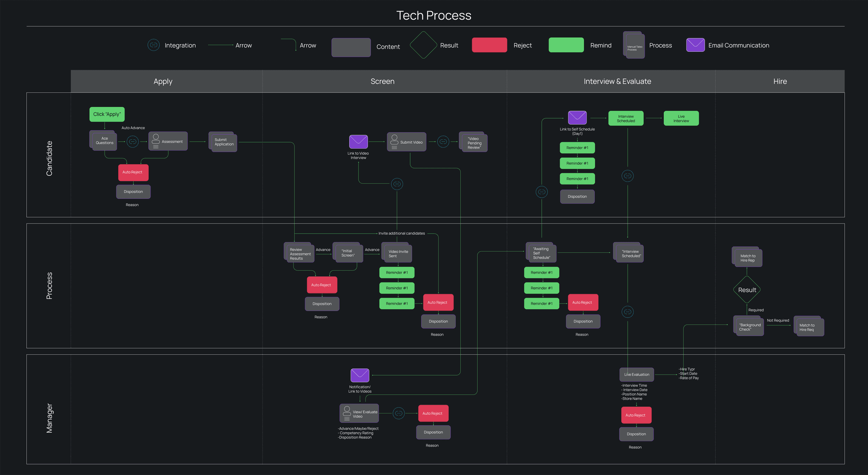Image resolution: width=868 pixels, height=475 pixels.
Task: Click the Link to Self Schedule envelope
Action: click(x=577, y=117)
